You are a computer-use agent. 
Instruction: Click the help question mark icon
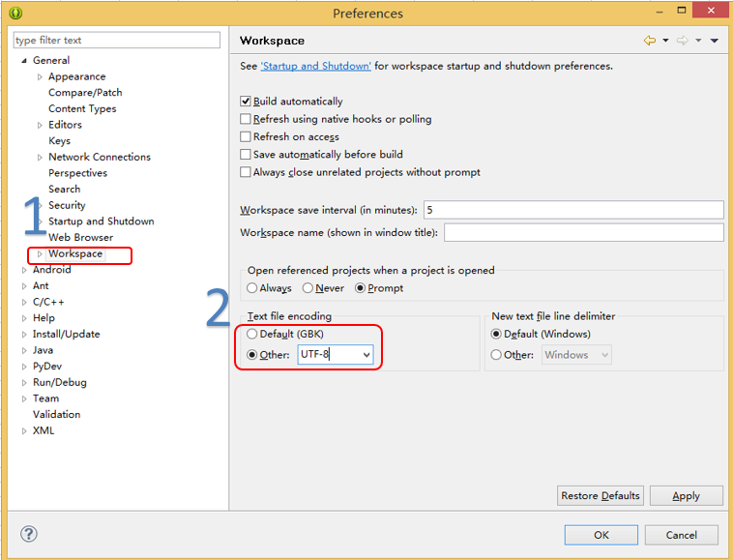click(x=28, y=534)
